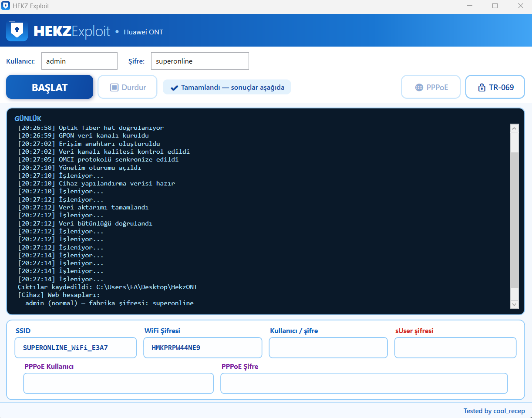
Task: Select the SSID field showing SUPERONLINE_WiFi_E3A7
Action: tap(75, 348)
